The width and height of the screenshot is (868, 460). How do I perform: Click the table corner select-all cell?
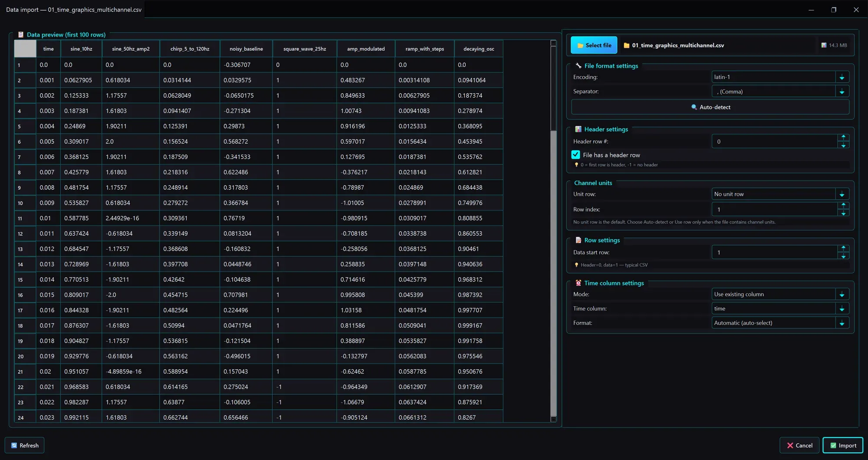pyautogui.click(x=25, y=49)
